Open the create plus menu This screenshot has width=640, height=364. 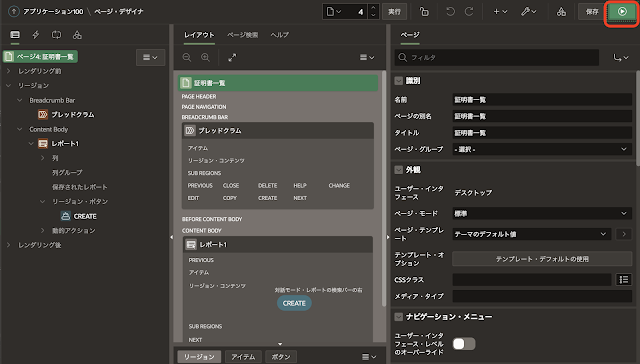pyautogui.click(x=500, y=12)
